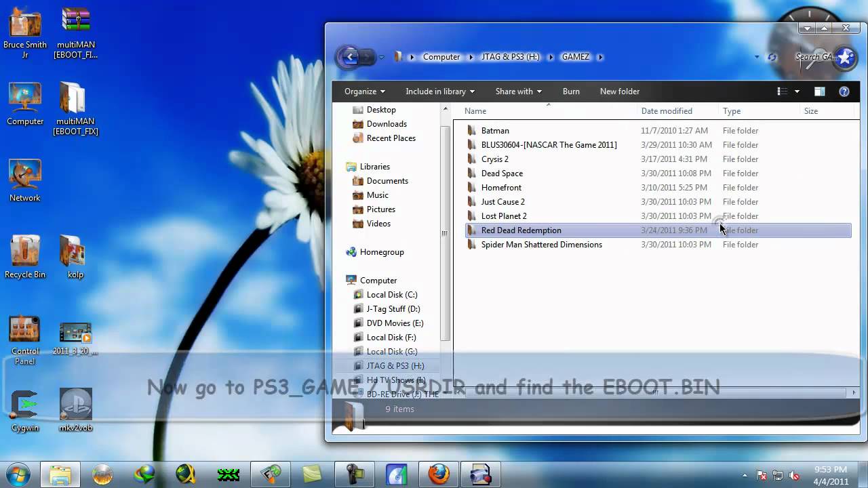Expand the arrow after GAMEZ breadcrumb

600,57
